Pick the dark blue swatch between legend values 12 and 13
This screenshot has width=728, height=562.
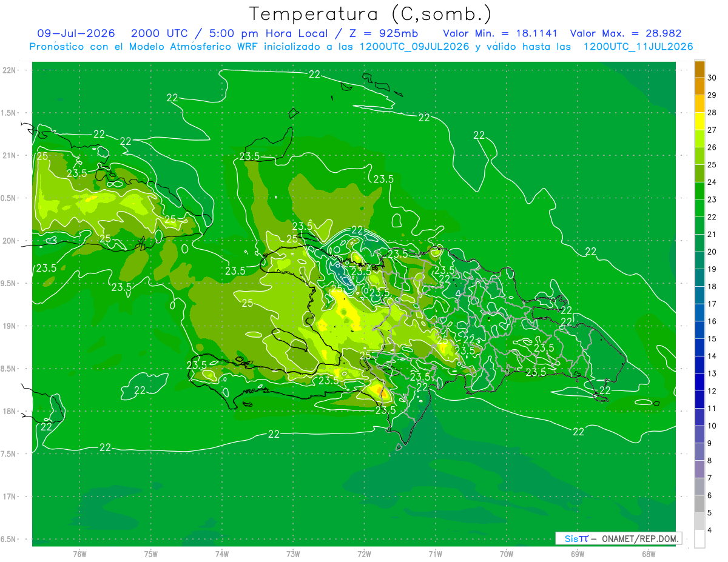[x=699, y=383]
